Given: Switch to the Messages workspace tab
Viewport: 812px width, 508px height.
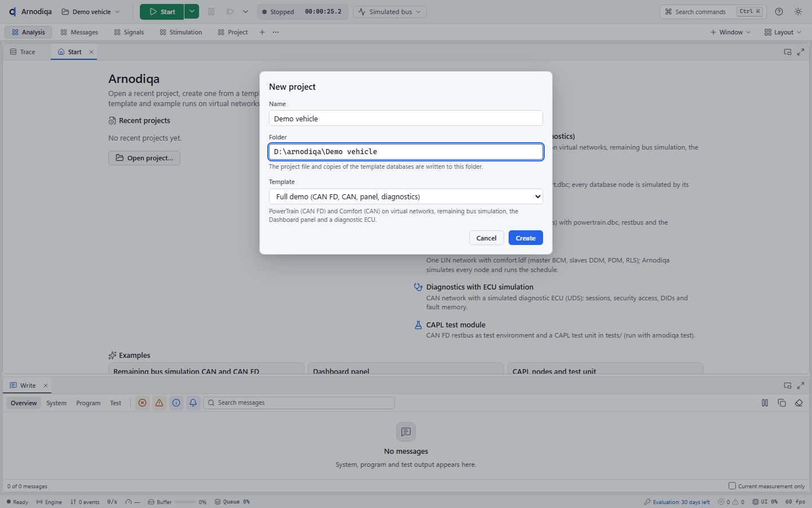Looking at the screenshot, I should [x=79, y=32].
